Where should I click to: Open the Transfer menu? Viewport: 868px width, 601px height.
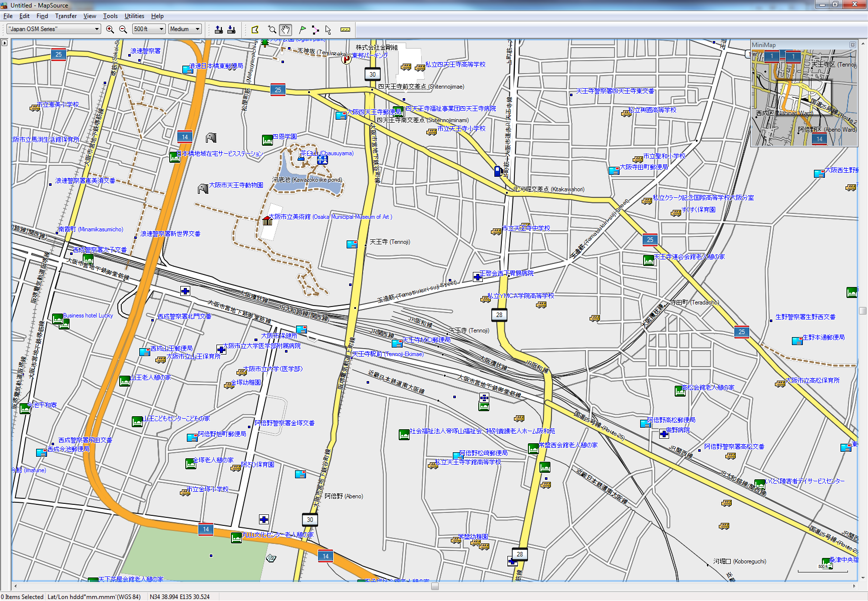[66, 16]
